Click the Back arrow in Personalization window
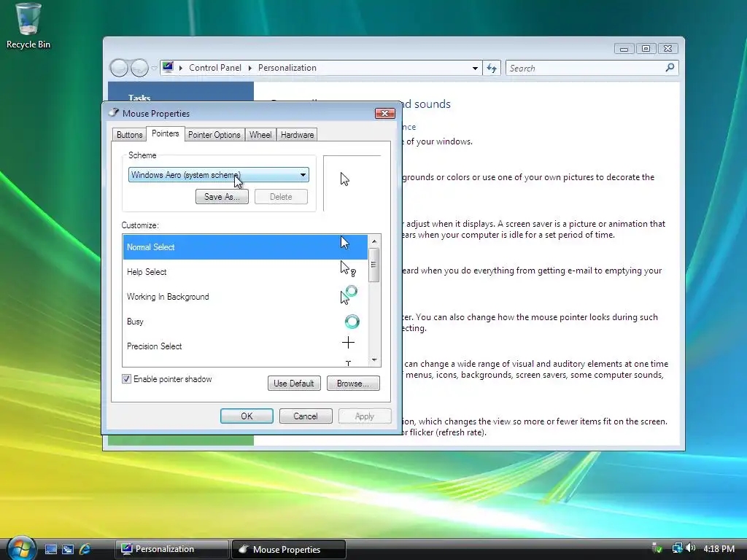747x560 pixels. tap(119, 68)
